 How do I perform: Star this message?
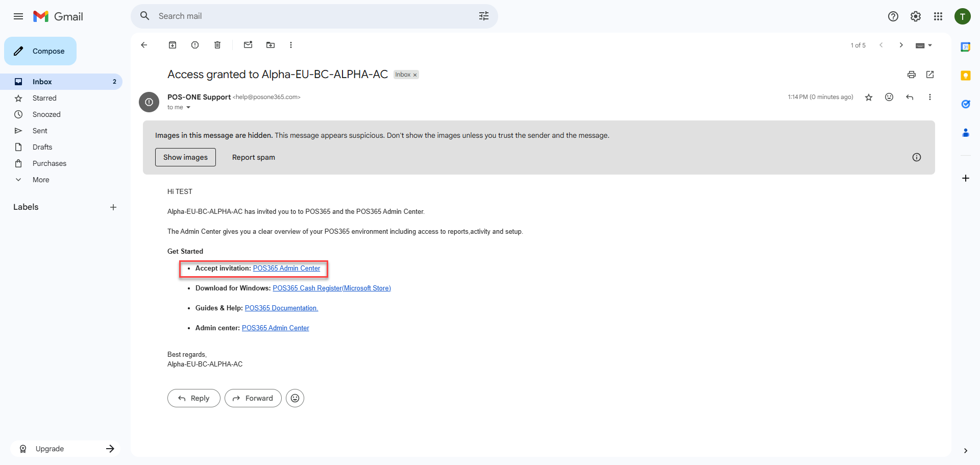(869, 97)
